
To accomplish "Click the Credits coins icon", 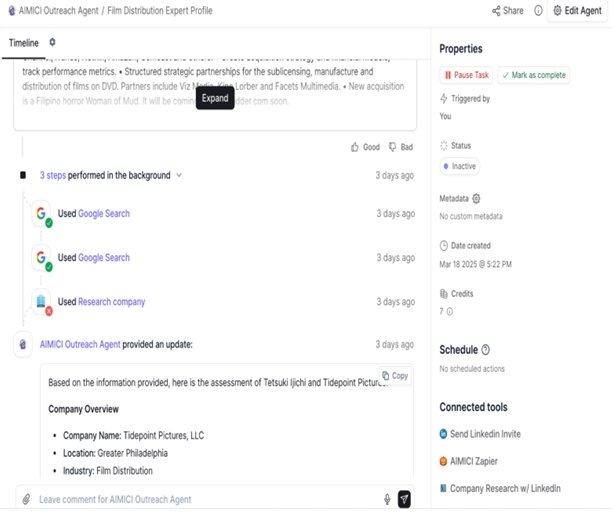I will coord(444,294).
